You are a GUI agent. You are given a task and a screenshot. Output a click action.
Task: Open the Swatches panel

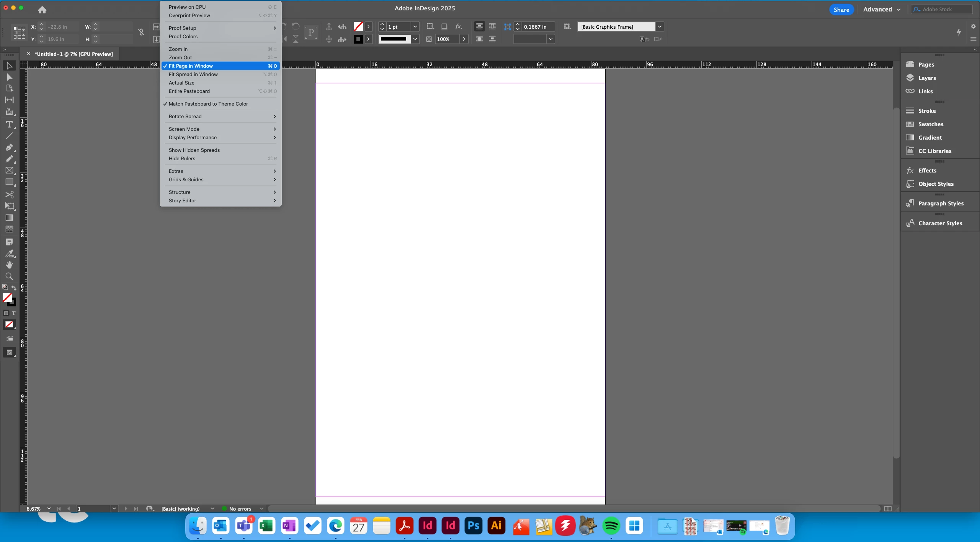pos(930,124)
